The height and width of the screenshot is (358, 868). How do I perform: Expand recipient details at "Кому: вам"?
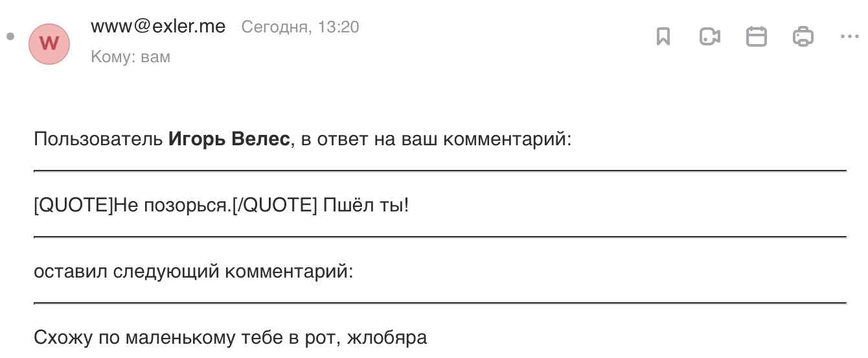coord(130,57)
